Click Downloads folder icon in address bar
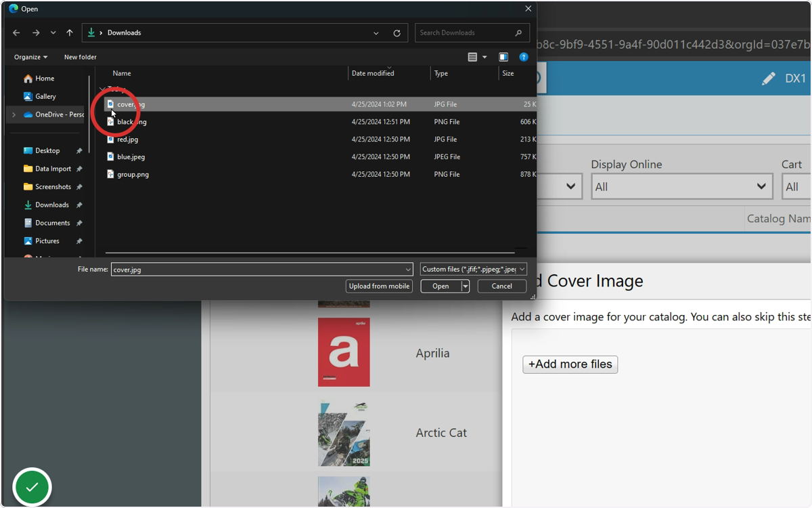The image size is (812, 508). 91,33
